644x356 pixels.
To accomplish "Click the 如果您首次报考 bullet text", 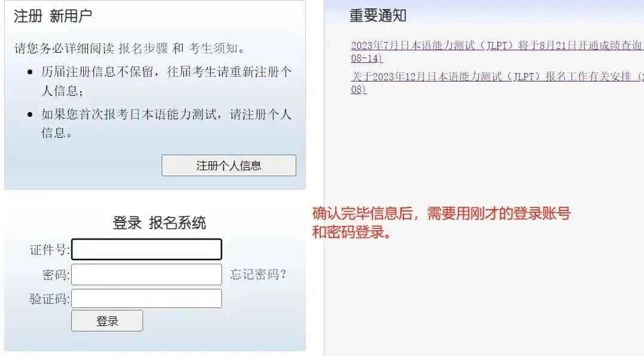I will coord(166,123).
